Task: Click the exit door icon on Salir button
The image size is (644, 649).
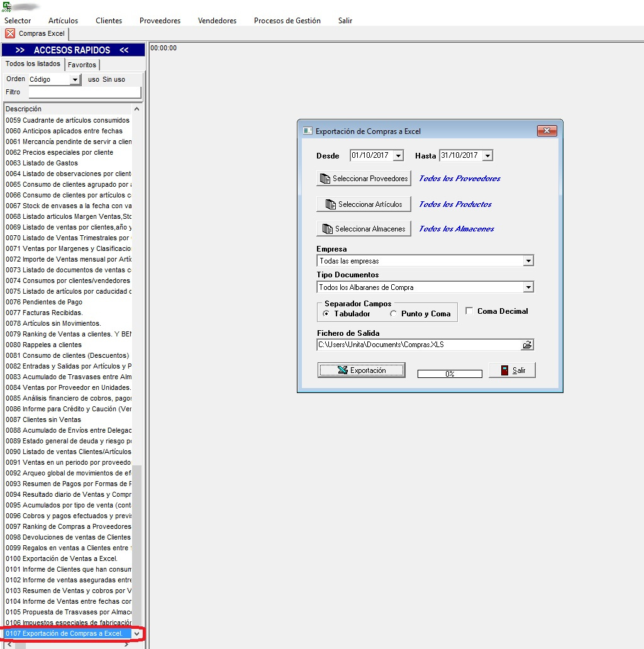Action: pyautogui.click(x=504, y=370)
